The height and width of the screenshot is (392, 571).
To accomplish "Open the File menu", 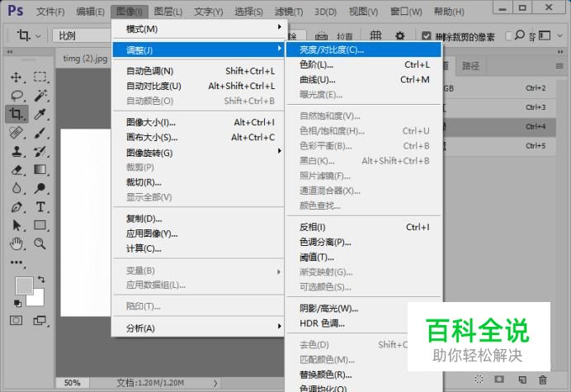I will [50, 12].
